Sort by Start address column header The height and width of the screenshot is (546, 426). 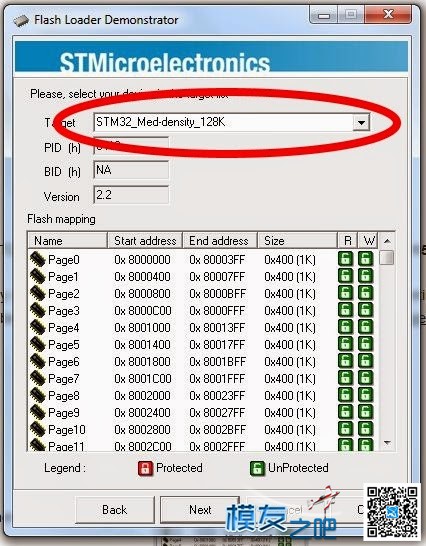(x=145, y=241)
